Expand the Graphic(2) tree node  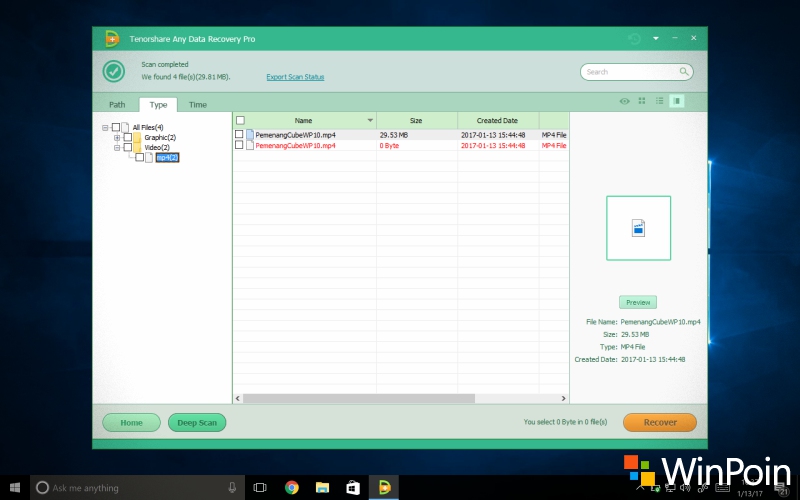pos(117,138)
